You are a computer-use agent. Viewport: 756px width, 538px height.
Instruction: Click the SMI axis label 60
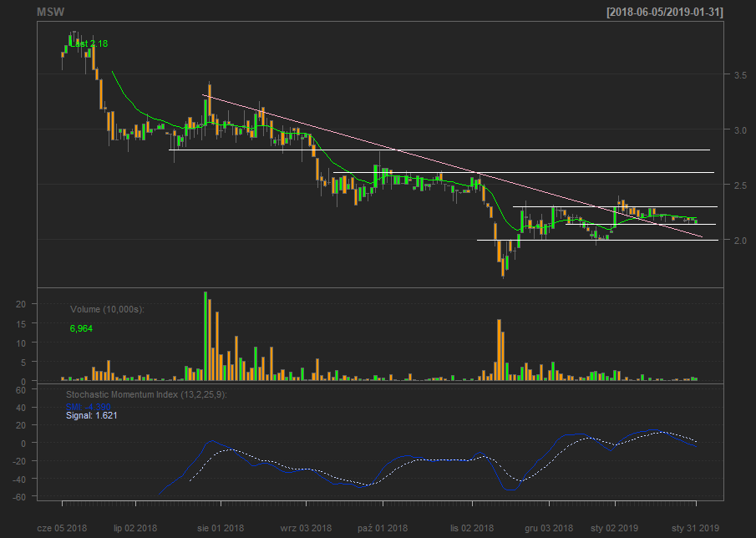(21, 390)
